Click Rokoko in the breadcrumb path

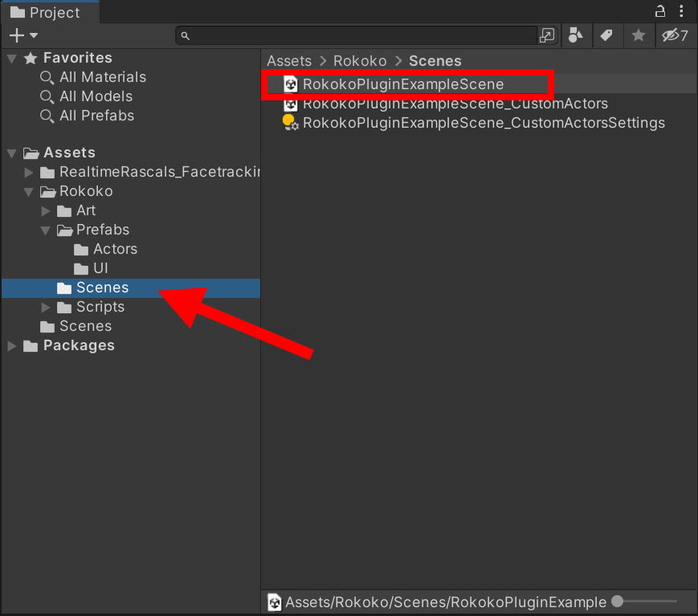(x=360, y=61)
